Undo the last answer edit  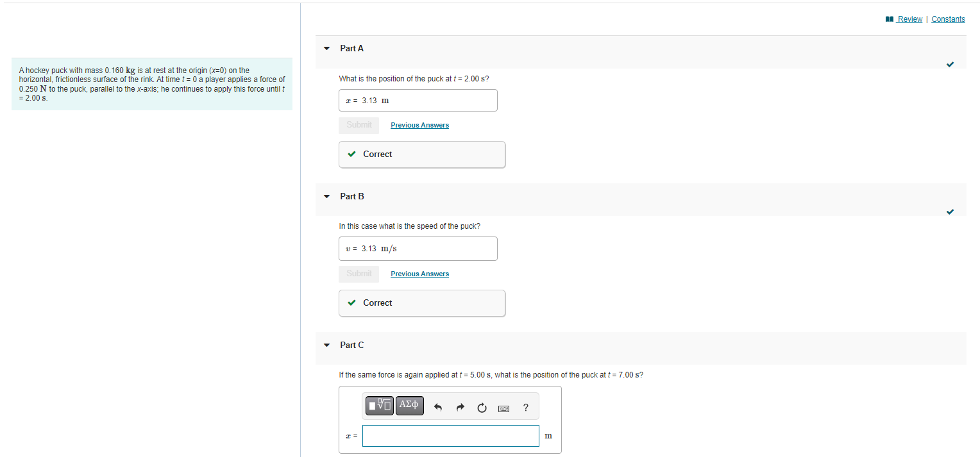pos(438,407)
